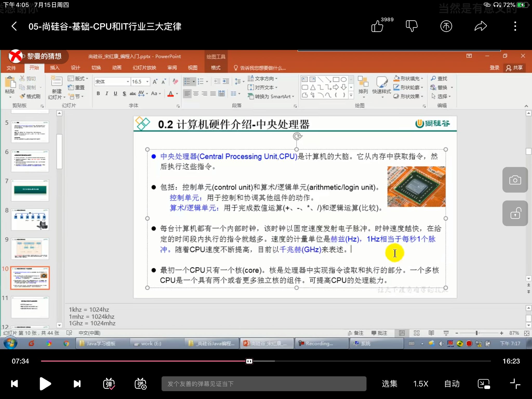This screenshot has width=532, height=399.
Task: Skip to next video
Action: [x=77, y=384]
